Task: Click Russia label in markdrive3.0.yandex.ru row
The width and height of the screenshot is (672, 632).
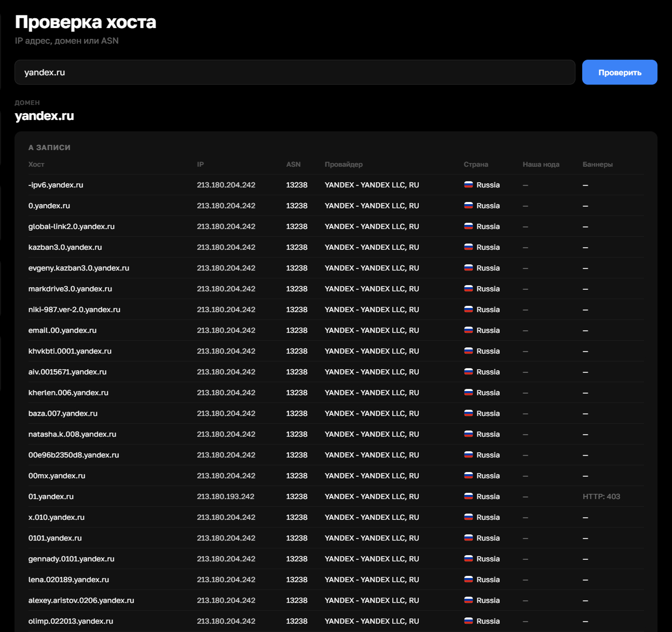Action: (488, 289)
